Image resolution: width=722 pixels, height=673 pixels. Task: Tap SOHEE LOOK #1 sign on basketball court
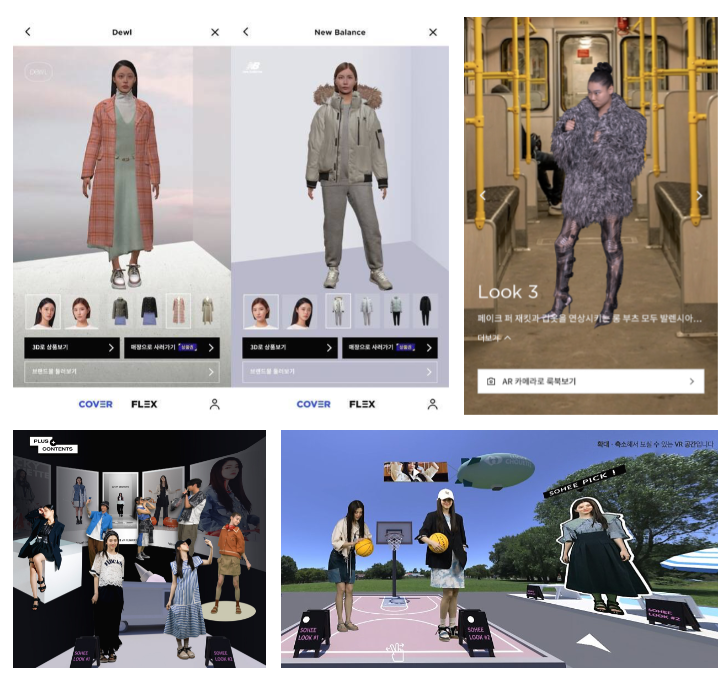(312, 632)
